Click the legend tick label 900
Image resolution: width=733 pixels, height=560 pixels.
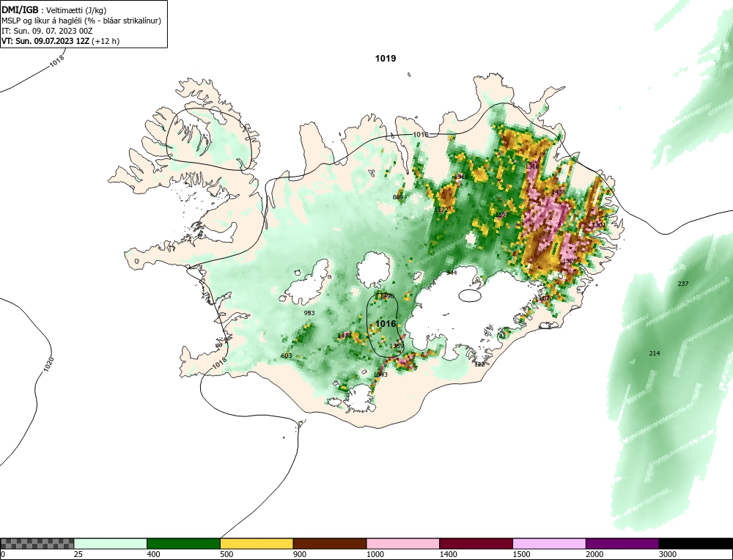[300, 554]
